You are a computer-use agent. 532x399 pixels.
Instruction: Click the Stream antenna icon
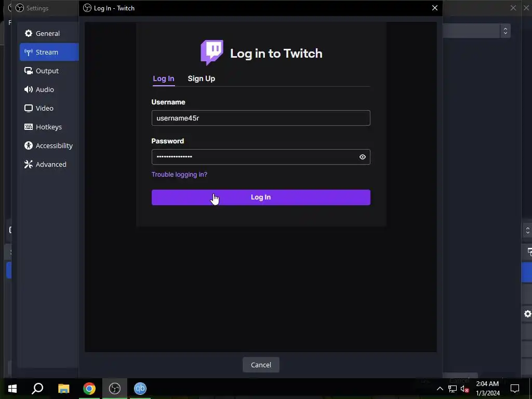[29, 52]
